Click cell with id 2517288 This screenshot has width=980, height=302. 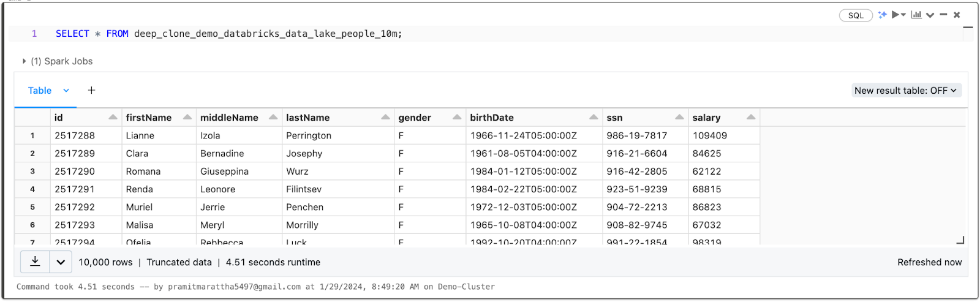tap(86, 135)
